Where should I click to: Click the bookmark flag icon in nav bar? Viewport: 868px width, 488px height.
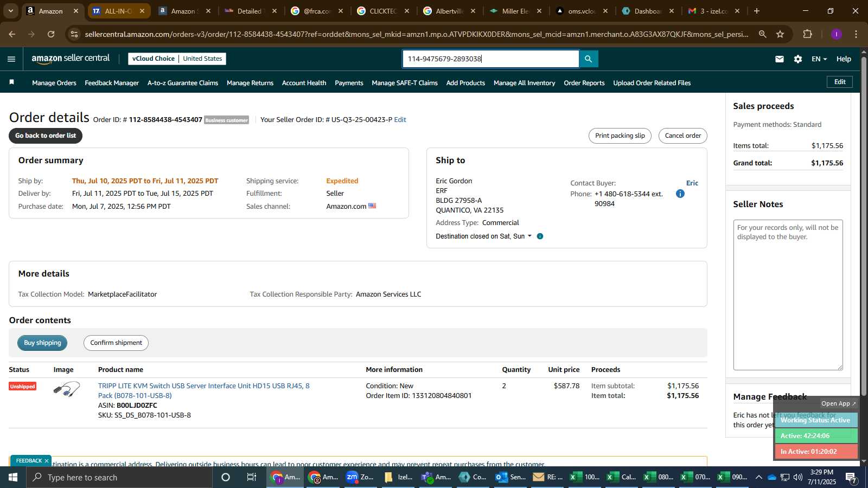[12, 82]
